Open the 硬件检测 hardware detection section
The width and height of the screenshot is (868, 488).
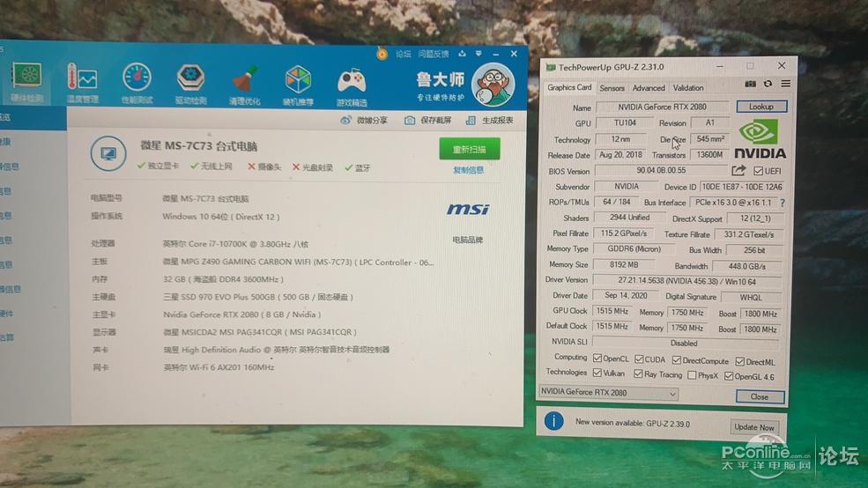(x=26, y=83)
